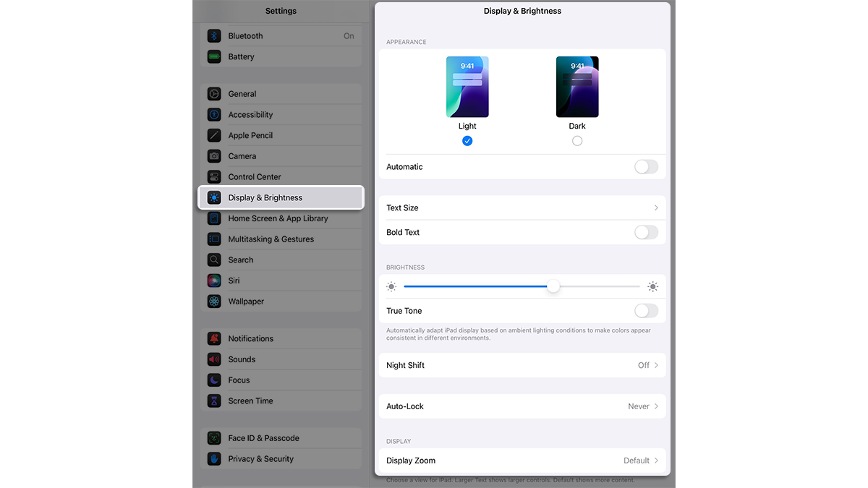
Task: Open the Text Size row
Action: (x=522, y=207)
